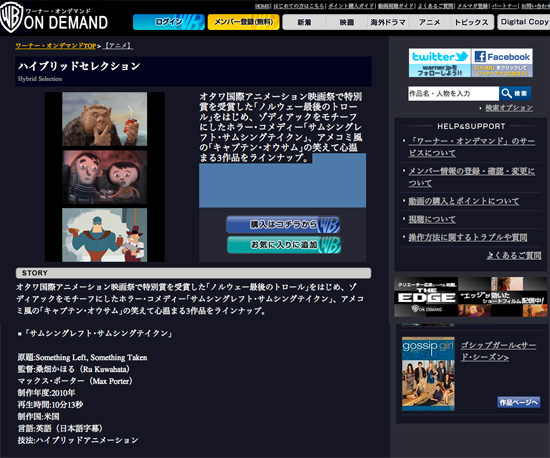Click the HOME link in top bar

[x=262, y=6]
